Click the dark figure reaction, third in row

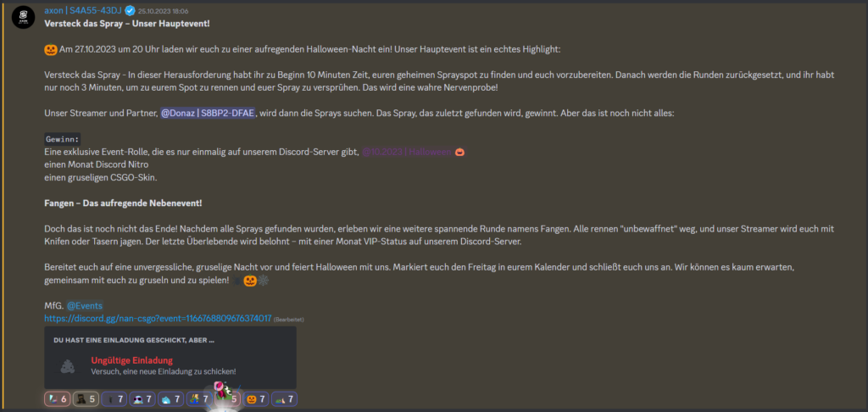pyautogui.click(x=114, y=398)
